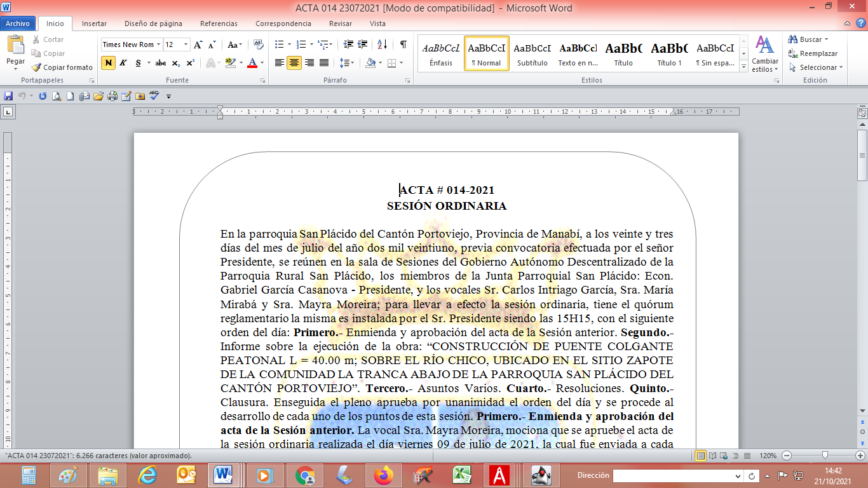Click the save icon in quick access toolbar
Screen dimensions: 868x488
[8, 96]
